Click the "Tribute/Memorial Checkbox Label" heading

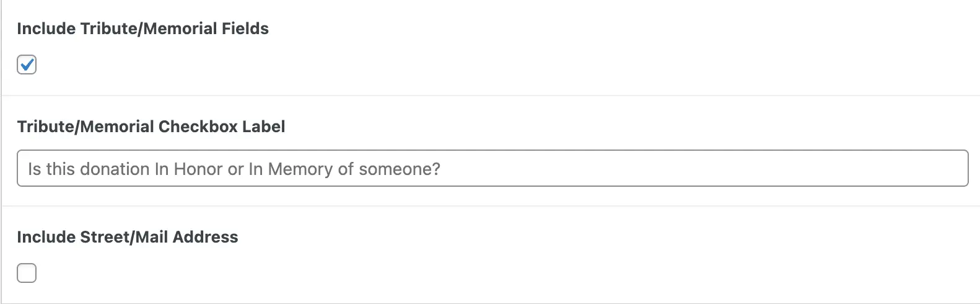(x=151, y=127)
